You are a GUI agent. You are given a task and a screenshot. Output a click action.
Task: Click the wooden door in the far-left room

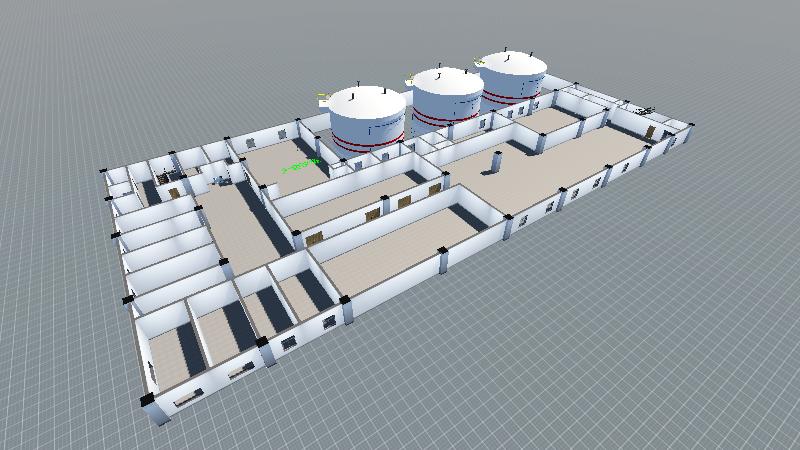point(174,192)
